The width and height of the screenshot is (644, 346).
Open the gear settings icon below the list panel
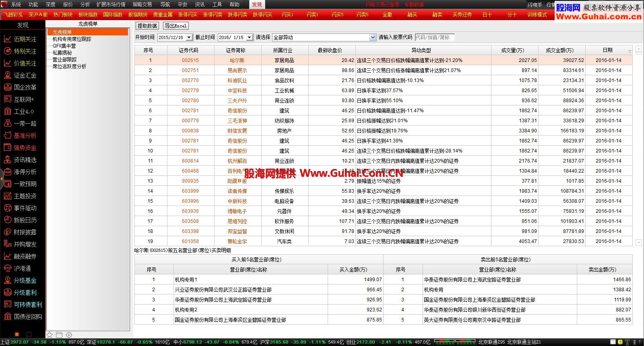pyautogui.click(x=69, y=335)
